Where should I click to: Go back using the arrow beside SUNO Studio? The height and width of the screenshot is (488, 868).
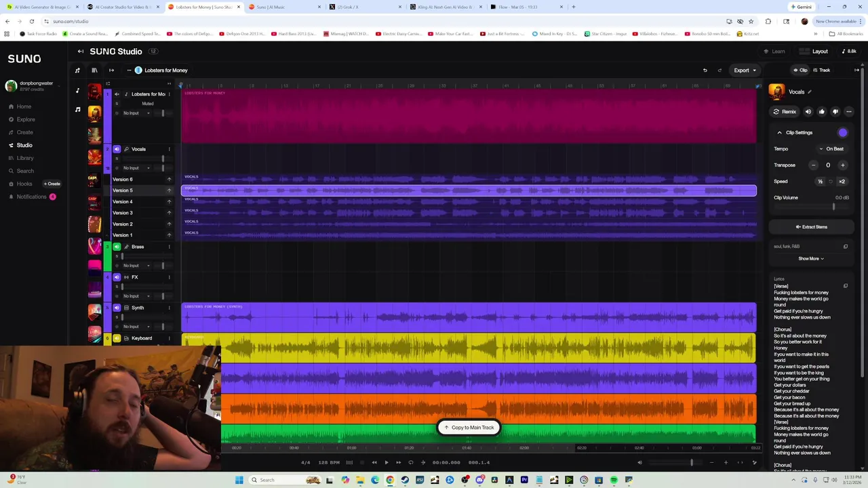pyautogui.click(x=81, y=52)
